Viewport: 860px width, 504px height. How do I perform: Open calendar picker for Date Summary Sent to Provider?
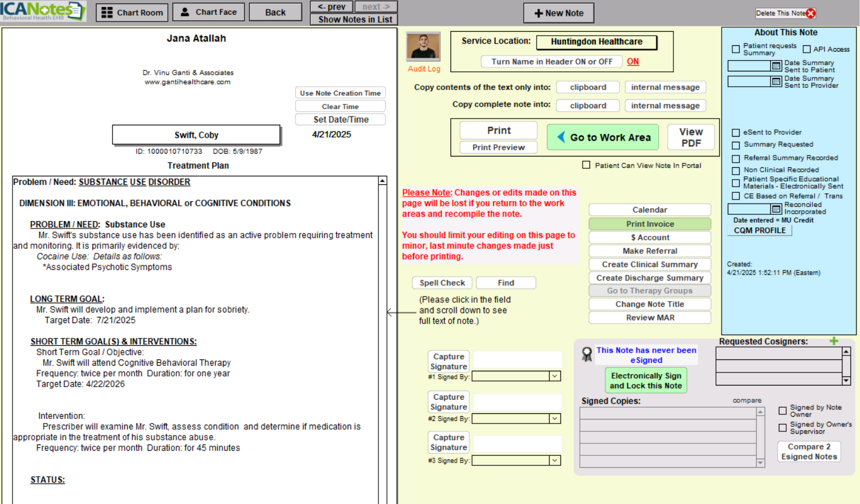[776, 82]
